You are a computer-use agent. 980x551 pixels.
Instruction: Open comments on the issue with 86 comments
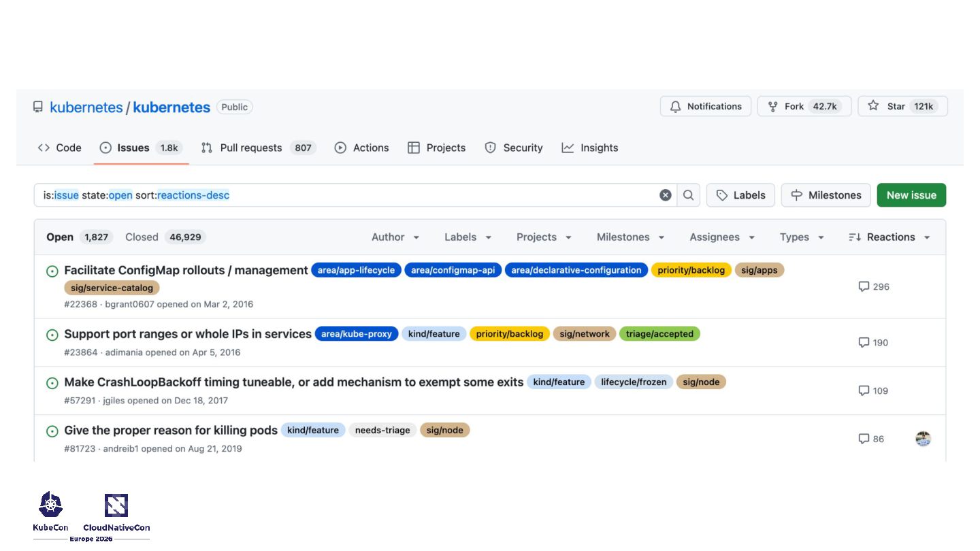pos(871,439)
